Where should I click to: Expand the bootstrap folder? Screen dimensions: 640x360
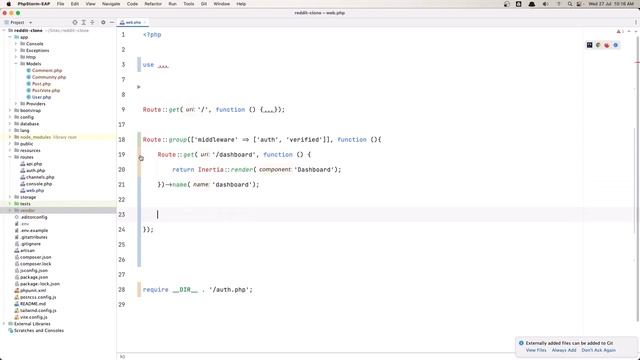tap(10, 110)
